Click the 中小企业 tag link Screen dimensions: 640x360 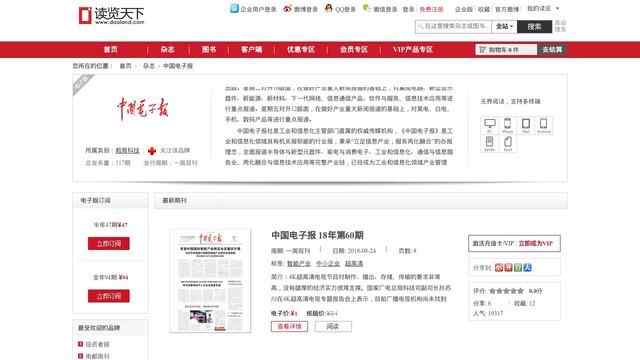328,264
